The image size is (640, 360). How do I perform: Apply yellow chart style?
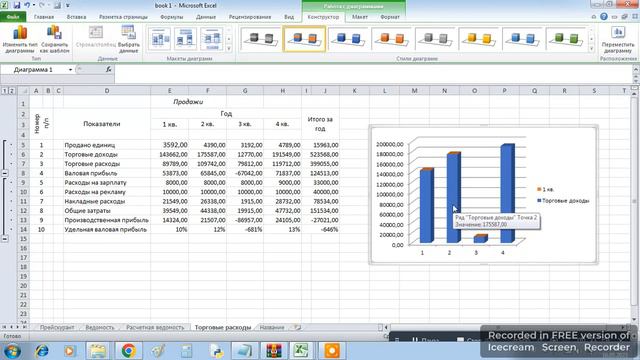tap(478, 39)
